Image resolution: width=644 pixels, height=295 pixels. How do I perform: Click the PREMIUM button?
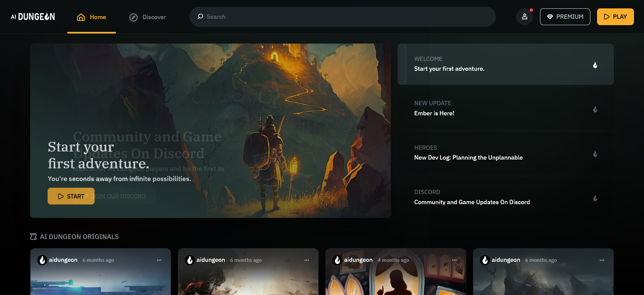click(x=565, y=17)
